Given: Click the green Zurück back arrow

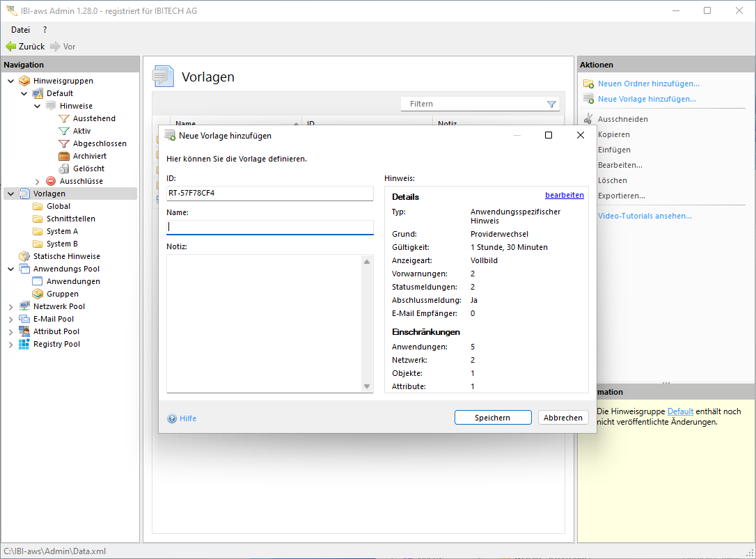Looking at the screenshot, I should 11,47.
